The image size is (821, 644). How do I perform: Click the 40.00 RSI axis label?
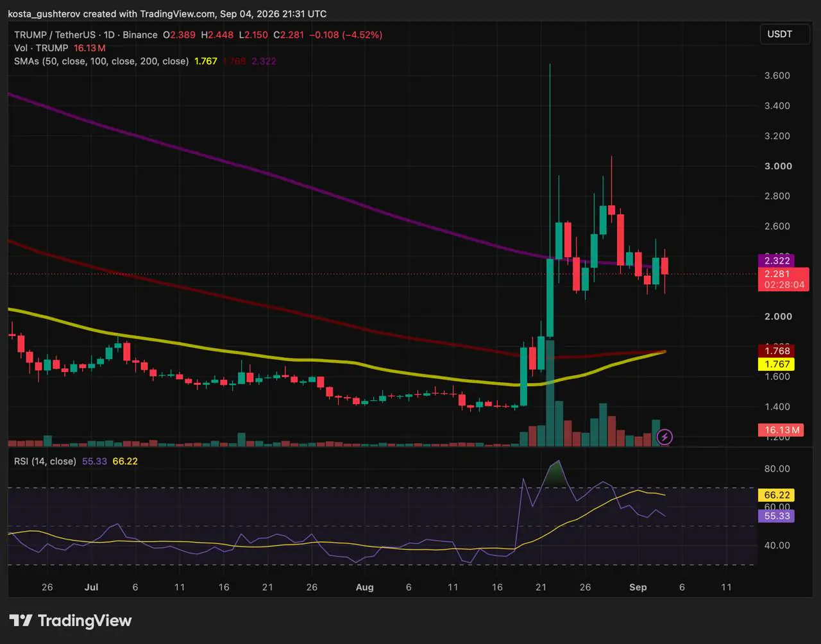point(777,546)
